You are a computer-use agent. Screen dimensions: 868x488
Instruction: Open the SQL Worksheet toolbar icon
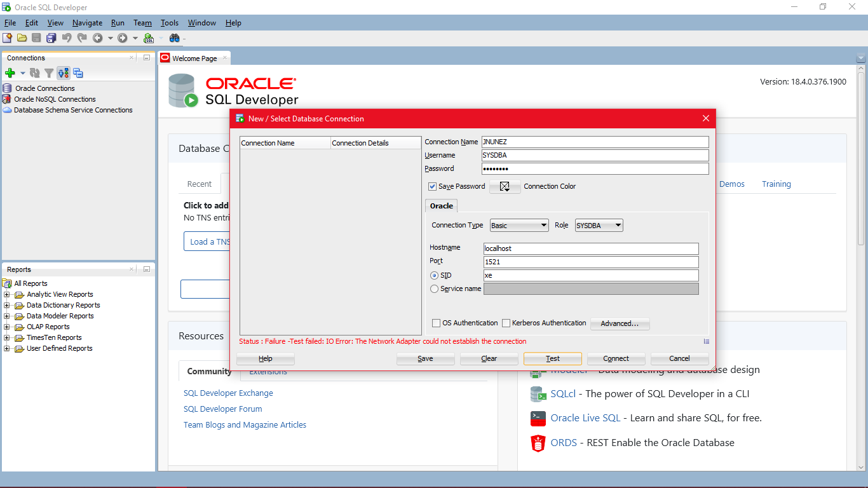point(149,38)
